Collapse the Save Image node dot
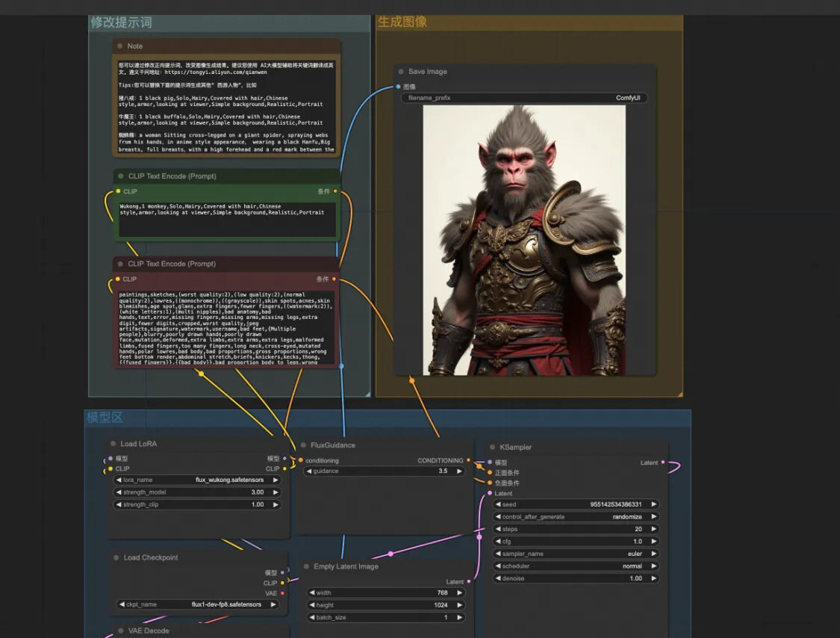Screen dimensions: 840x638 401,71
